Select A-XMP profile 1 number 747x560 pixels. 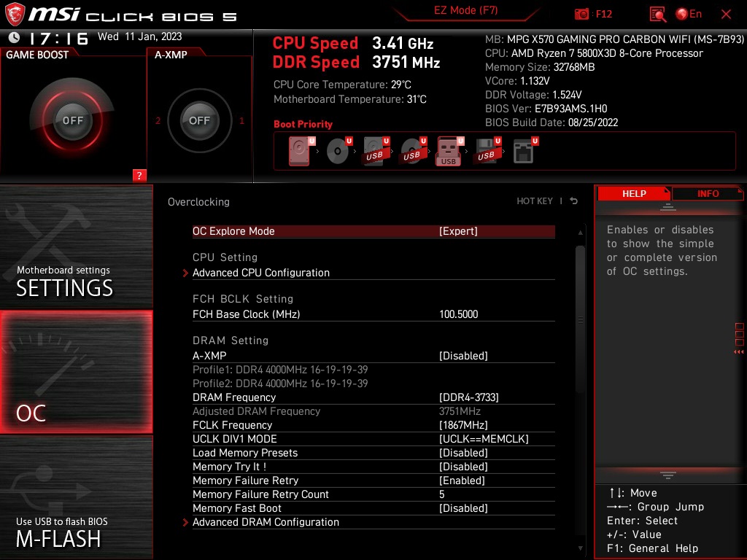[242, 121]
